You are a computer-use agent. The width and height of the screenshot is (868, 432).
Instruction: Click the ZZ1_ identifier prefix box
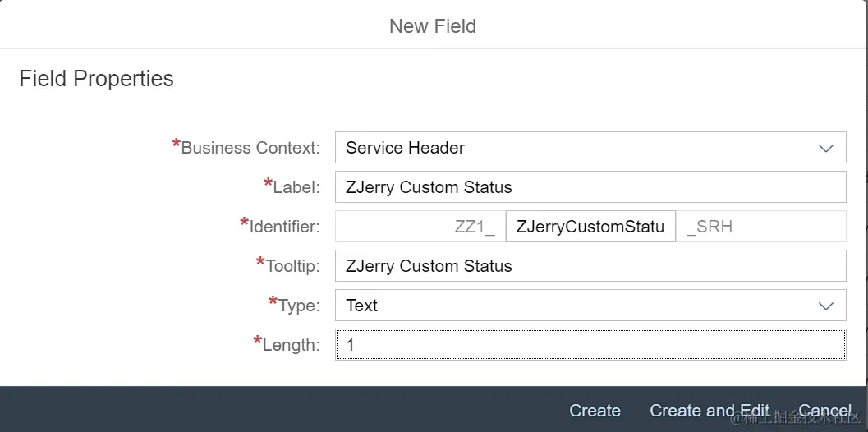coord(420,227)
